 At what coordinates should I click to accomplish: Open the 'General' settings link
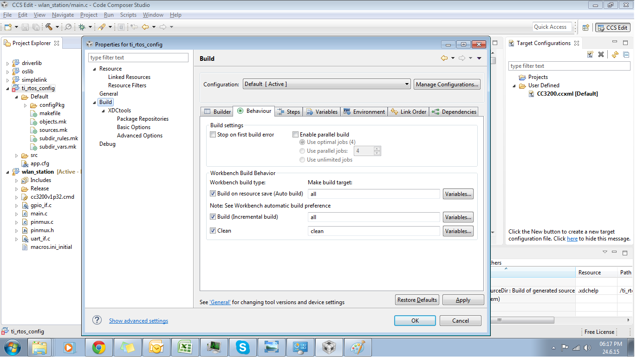(x=220, y=302)
